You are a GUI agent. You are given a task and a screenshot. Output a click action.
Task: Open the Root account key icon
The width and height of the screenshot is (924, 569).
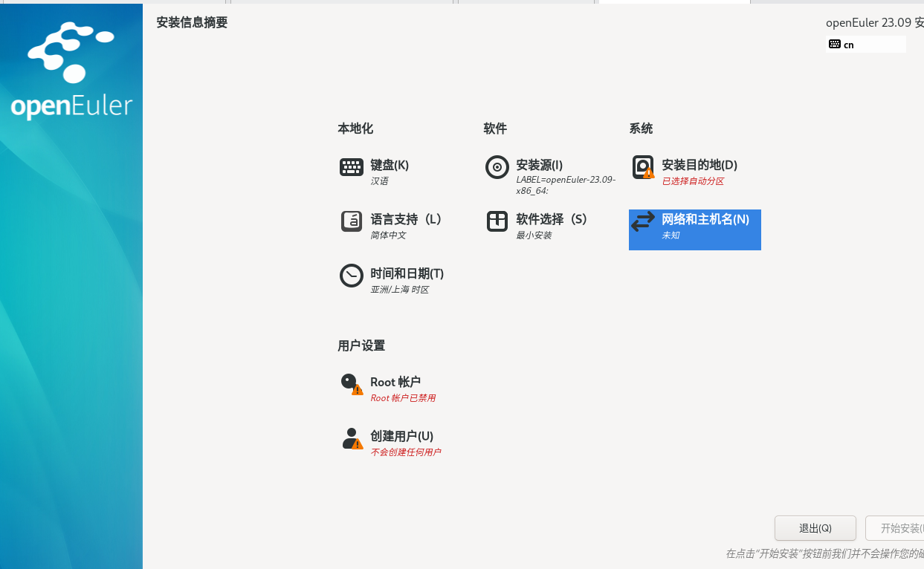coord(352,384)
